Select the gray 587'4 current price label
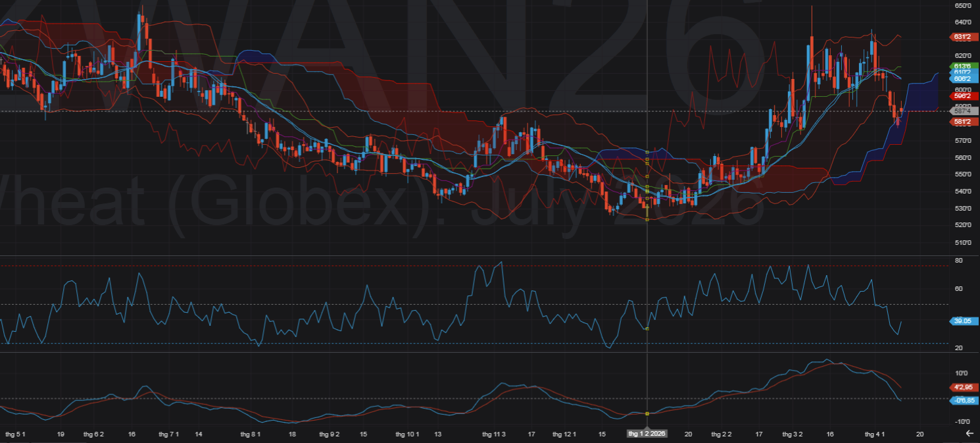This screenshot has width=980, height=443. (962, 111)
